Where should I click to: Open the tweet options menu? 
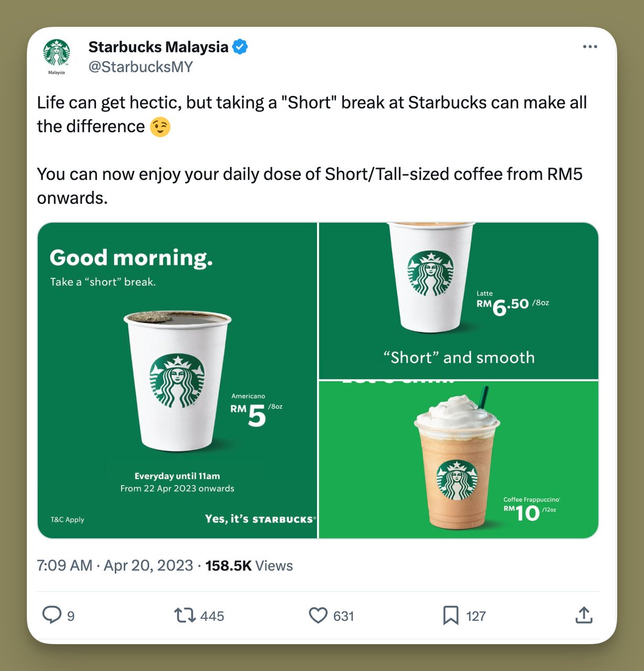pos(590,47)
